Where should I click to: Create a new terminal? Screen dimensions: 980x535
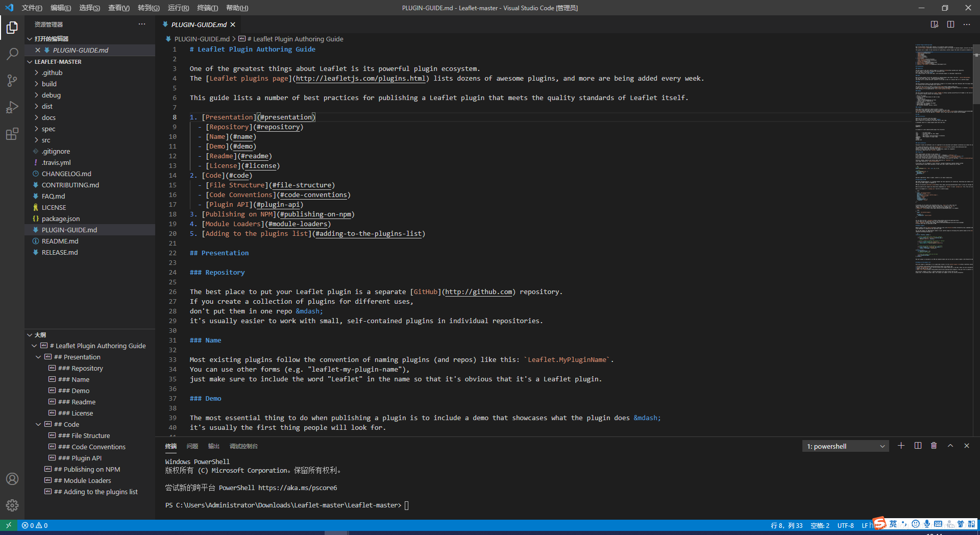901,446
